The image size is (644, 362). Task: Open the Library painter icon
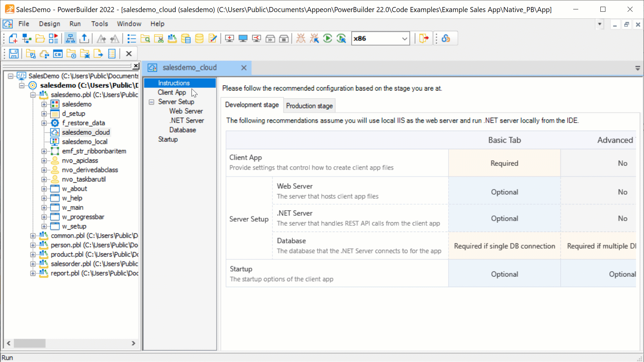click(172, 39)
